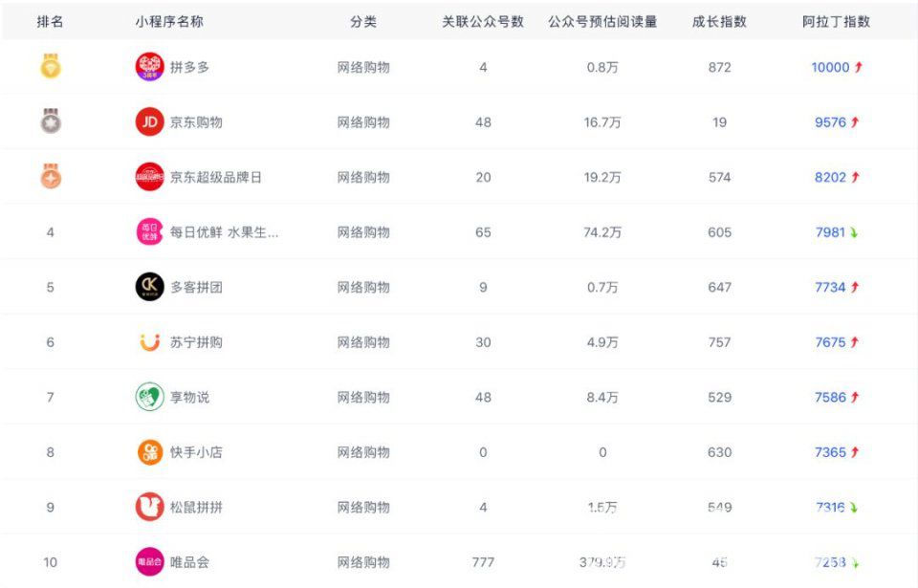Open the red JD 京东购物 logo
The height and width of the screenshot is (588, 918).
149,121
